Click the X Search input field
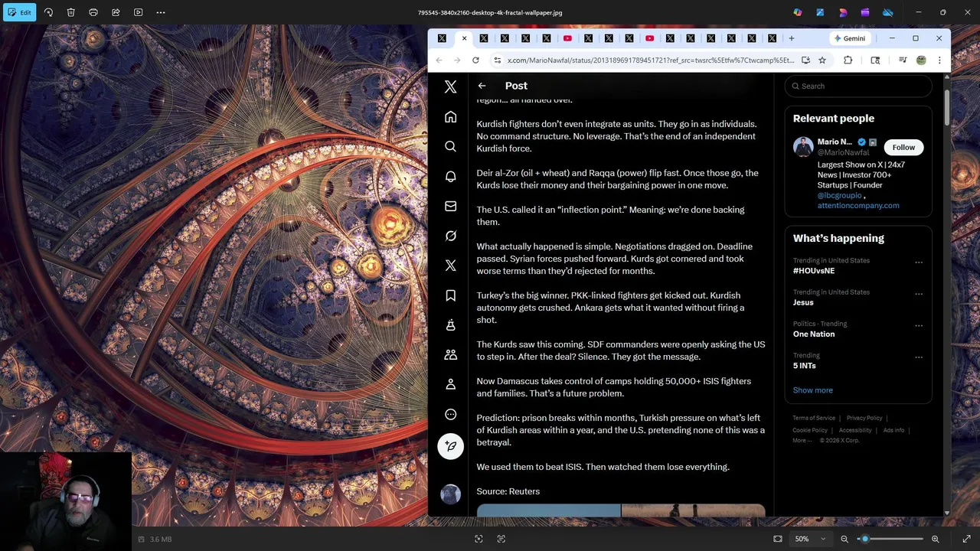Viewport: 980px width, 551px height. pos(858,86)
